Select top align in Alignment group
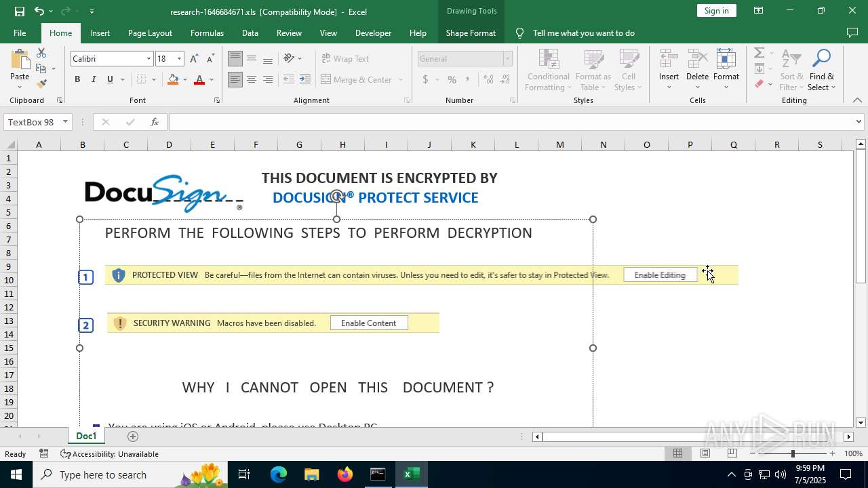 pos(235,59)
